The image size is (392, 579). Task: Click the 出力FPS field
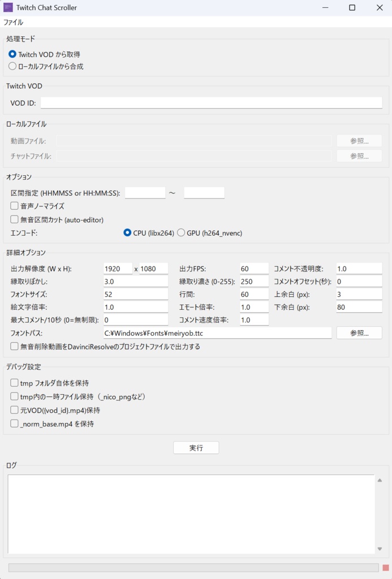[254, 269]
